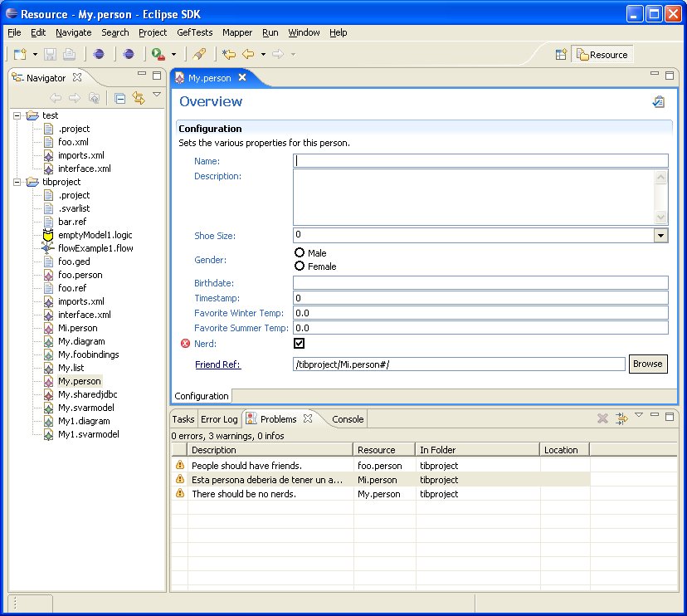Open the Shoe Size dropdown
The image size is (687, 616).
pos(660,236)
